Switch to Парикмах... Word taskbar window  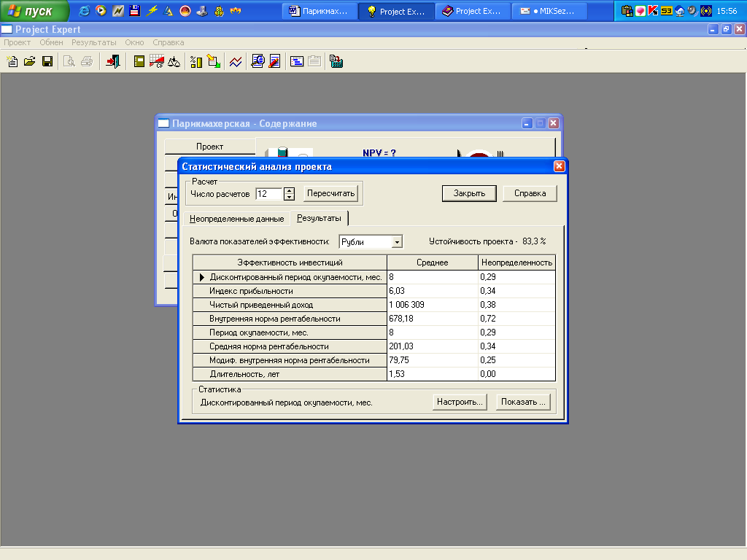pos(320,11)
